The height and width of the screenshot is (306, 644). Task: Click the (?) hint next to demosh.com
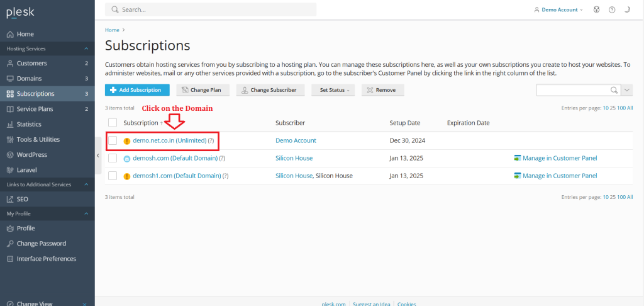coord(222,158)
